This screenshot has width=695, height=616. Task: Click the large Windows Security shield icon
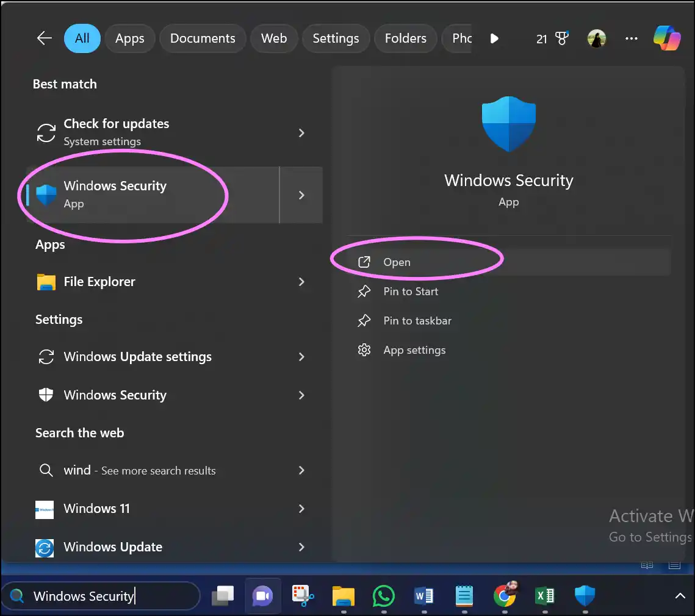pyautogui.click(x=509, y=124)
